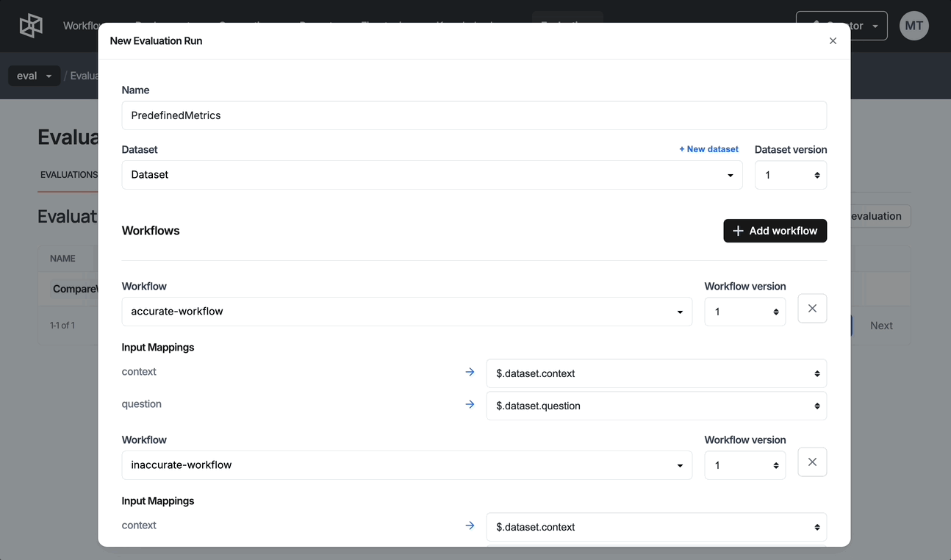Click the + New dataset link
Viewport: 951px width, 560px height.
tap(708, 149)
